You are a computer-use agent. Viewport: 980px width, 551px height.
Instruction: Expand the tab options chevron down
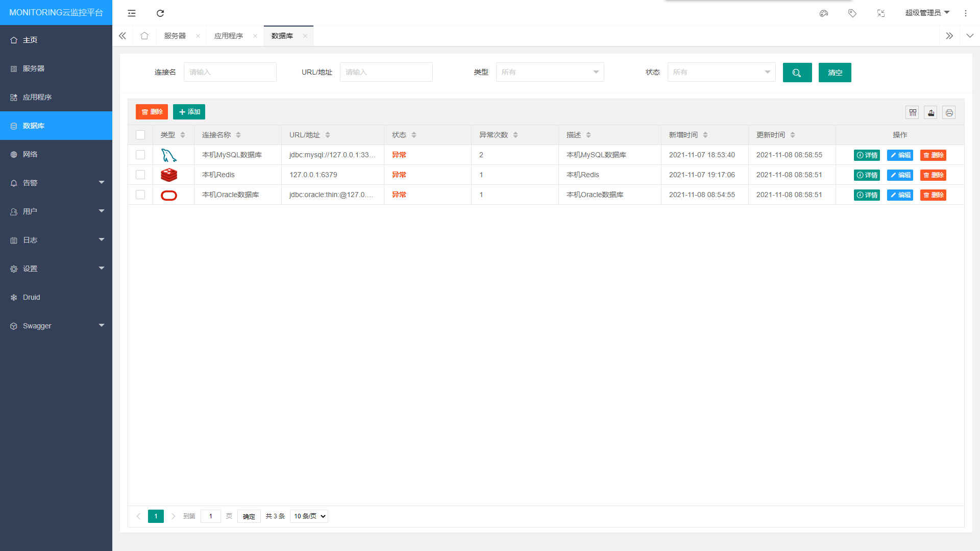[970, 36]
